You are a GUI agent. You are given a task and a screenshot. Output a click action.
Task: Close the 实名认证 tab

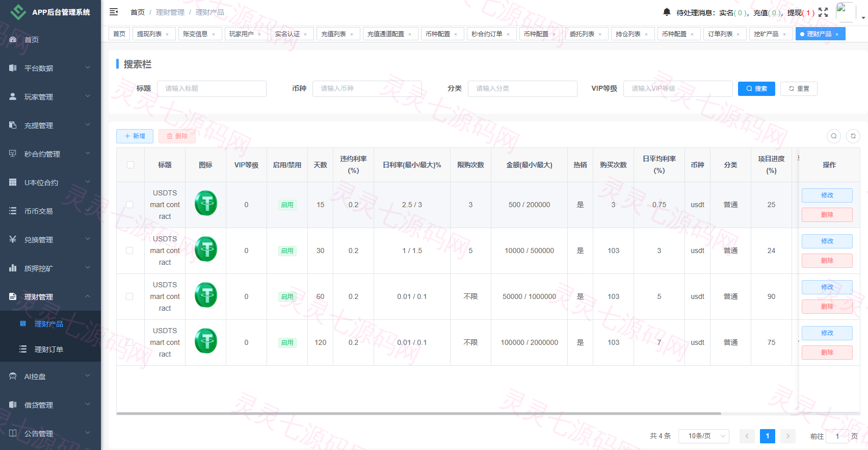(305, 34)
